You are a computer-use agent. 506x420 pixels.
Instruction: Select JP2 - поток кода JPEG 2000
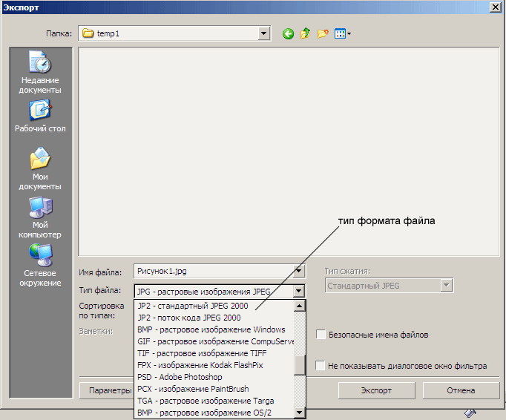click(x=214, y=318)
